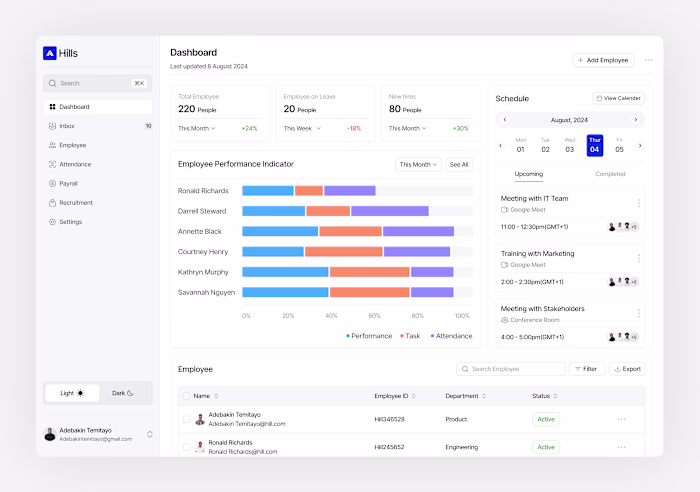Show earlier days in the week strip
The image size is (700, 492).
500,146
